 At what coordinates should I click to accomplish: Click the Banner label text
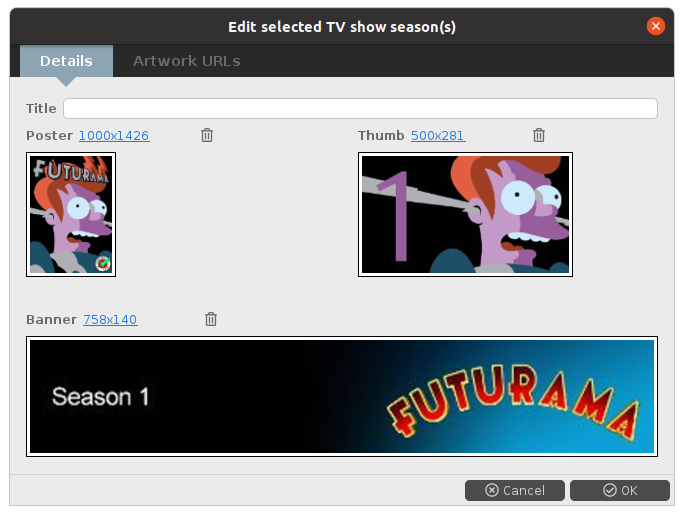pyautogui.click(x=51, y=320)
